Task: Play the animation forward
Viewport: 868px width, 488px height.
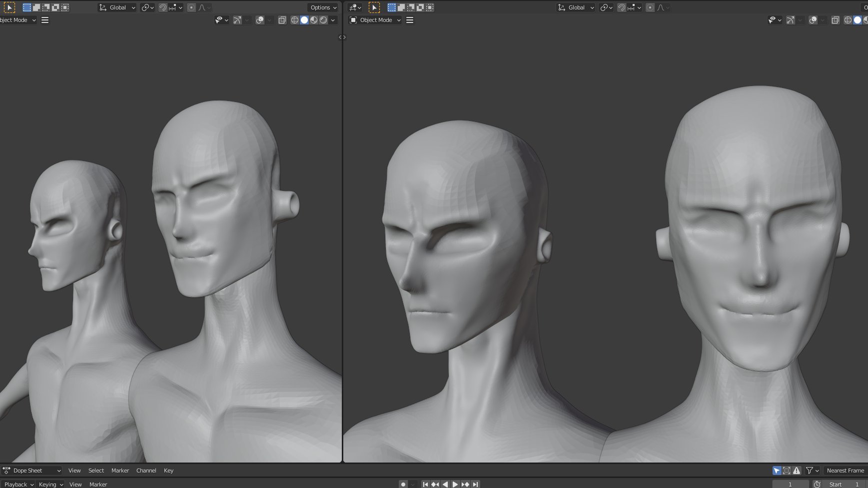Action: [x=455, y=484]
